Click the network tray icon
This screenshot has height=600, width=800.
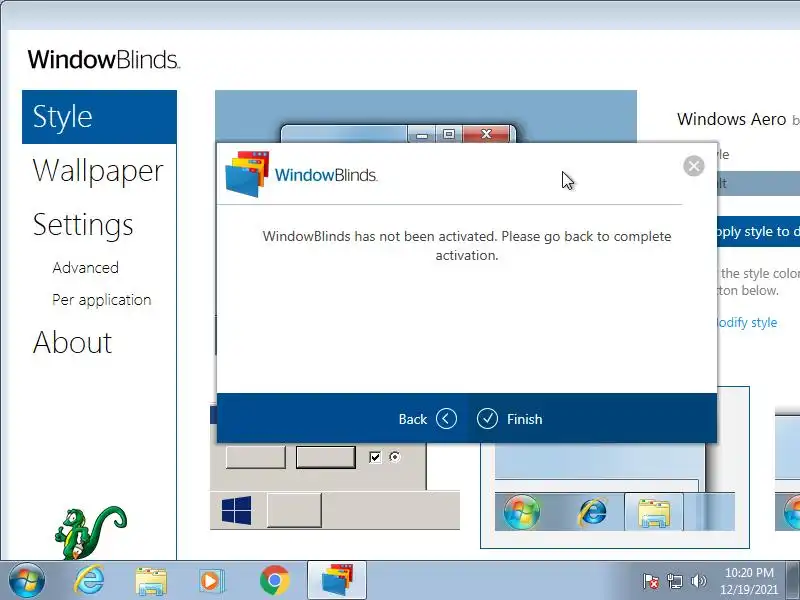click(x=674, y=581)
